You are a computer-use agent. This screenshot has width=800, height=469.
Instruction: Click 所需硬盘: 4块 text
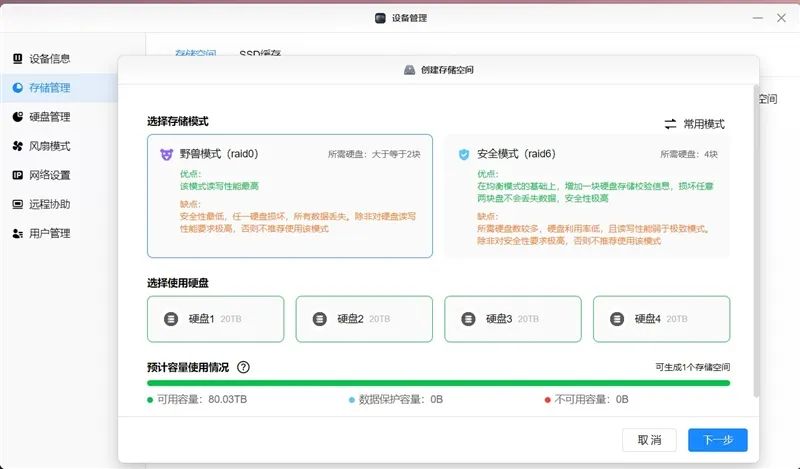point(689,154)
